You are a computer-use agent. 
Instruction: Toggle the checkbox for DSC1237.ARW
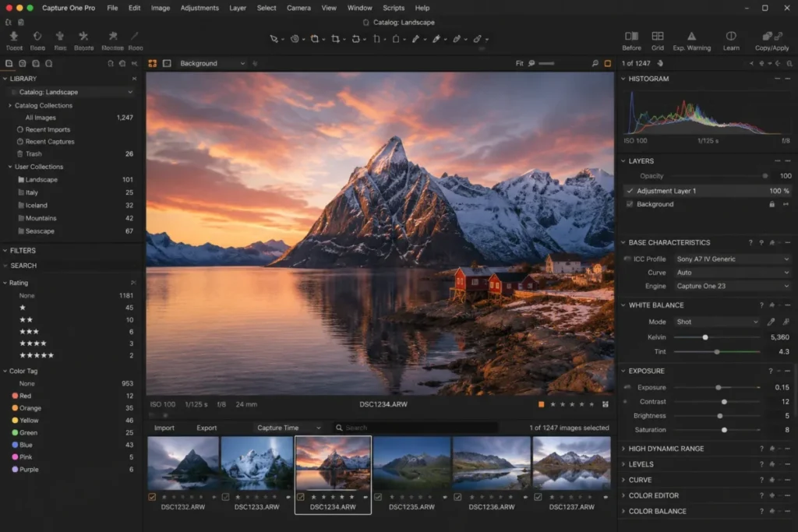(x=538, y=497)
